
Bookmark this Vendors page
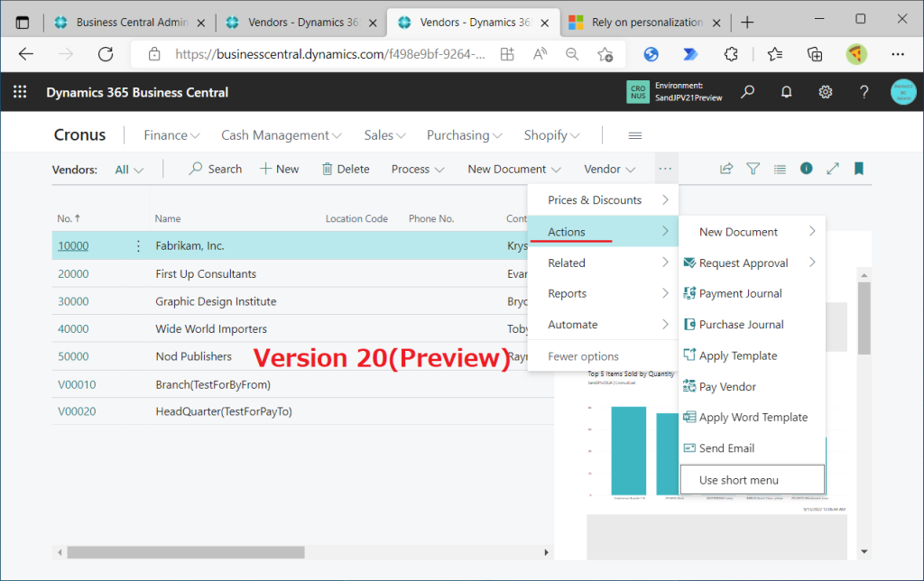pos(859,169)
